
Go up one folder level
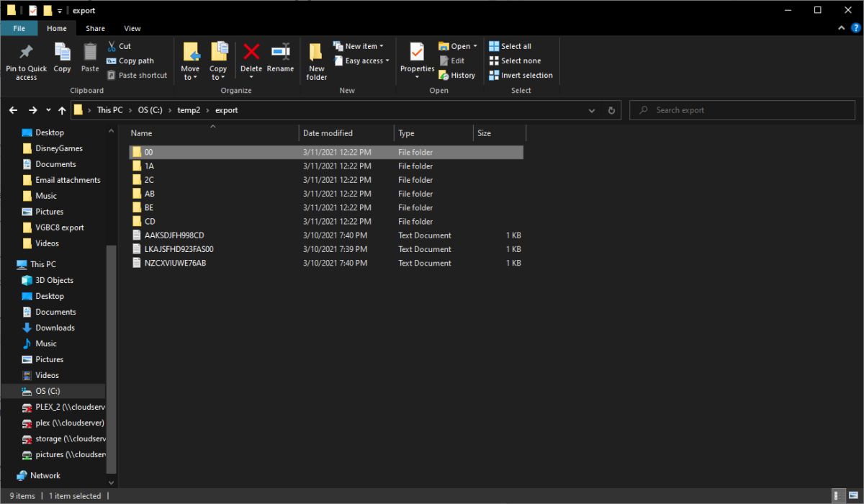pos(62,110)
